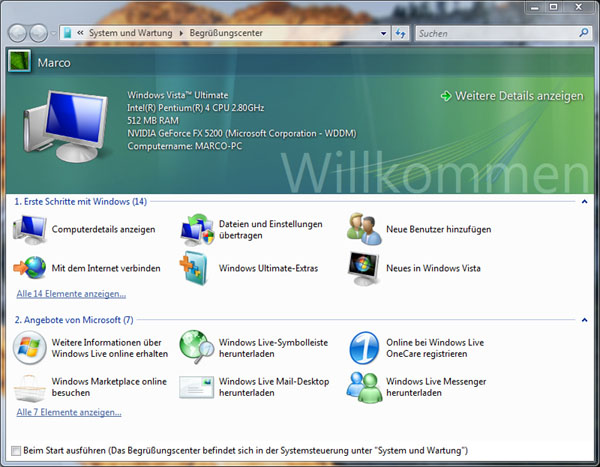The width and height of the screenshot is (600, 467).
Task: Click the globe icon for Internet verbinden
Action: point(30,268)
